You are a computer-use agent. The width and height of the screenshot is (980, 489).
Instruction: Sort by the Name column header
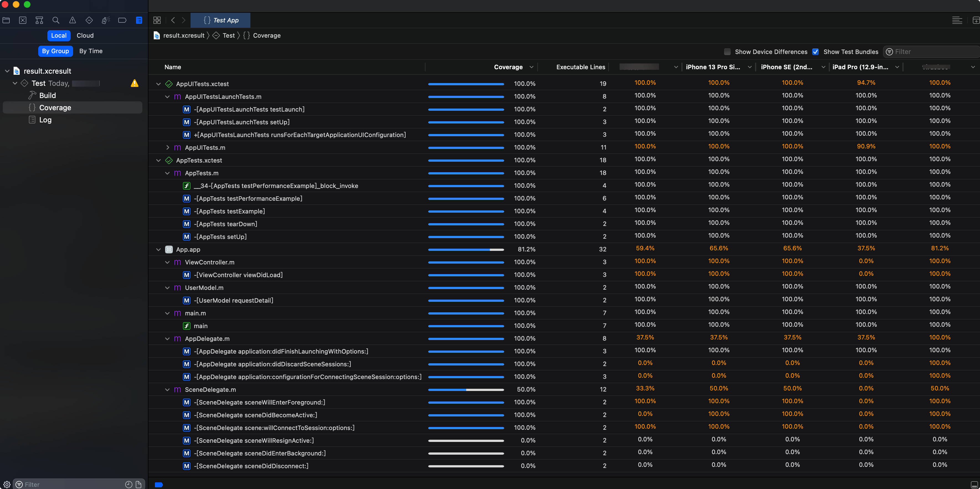coord(173,67)
